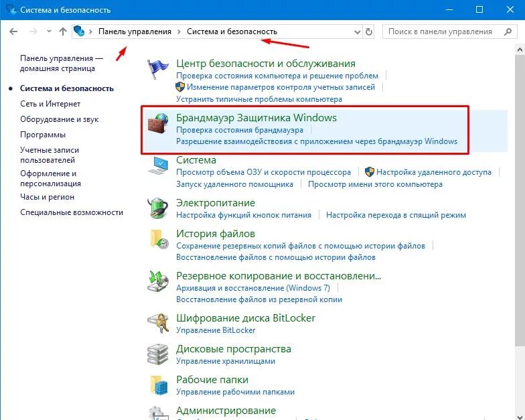Click the Refresh button in the address bar
Viewport: 525px width, 420px height.
click(368, 31)
